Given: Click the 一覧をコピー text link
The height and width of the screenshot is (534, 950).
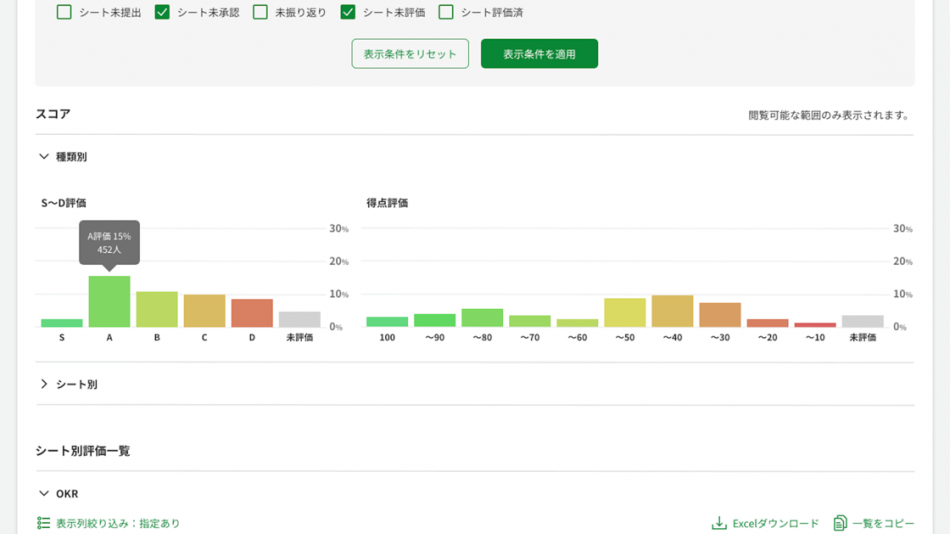Looking at the screenshot, I should [883, 523].
